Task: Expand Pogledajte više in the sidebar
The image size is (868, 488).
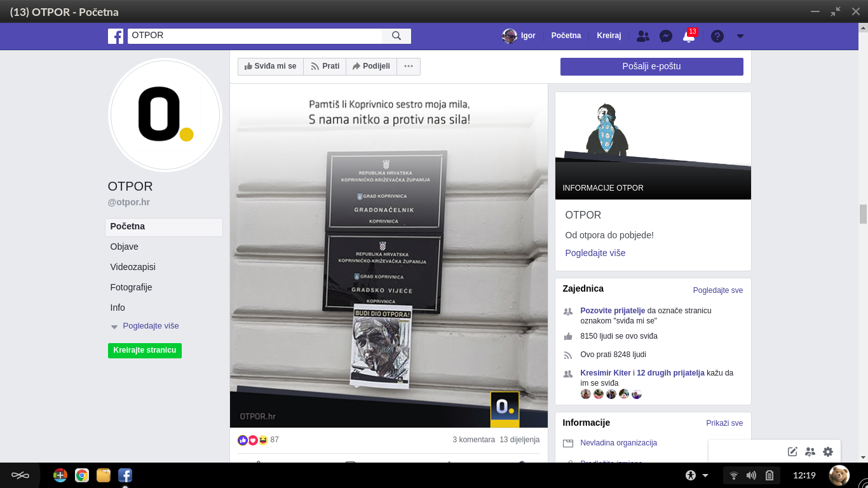Action: point(151,326)
